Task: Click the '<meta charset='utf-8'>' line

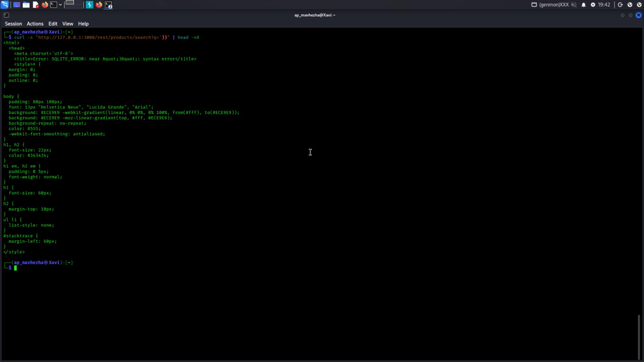Action: pyautogui.click(x=43, y=53)
